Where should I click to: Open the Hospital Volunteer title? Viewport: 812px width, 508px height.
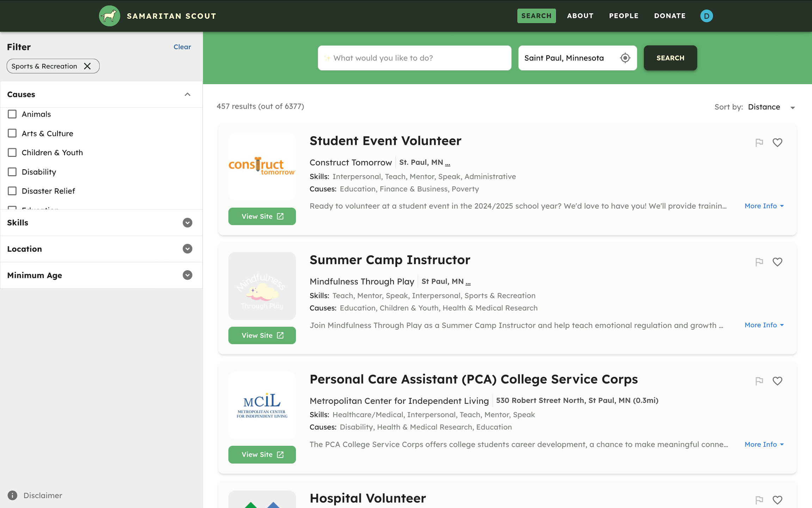pos(368,498)
